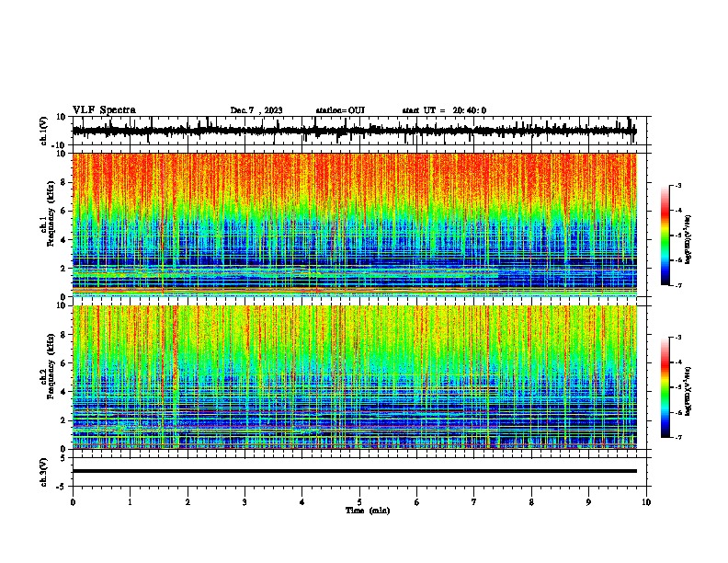Click the 2 kHz tick on ch.1 spectrogram

(63, 268)
